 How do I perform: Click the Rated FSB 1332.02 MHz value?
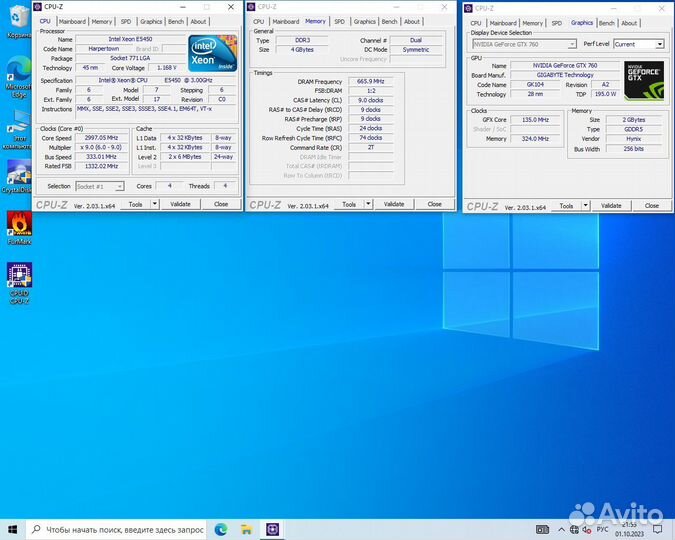(102, 166)
